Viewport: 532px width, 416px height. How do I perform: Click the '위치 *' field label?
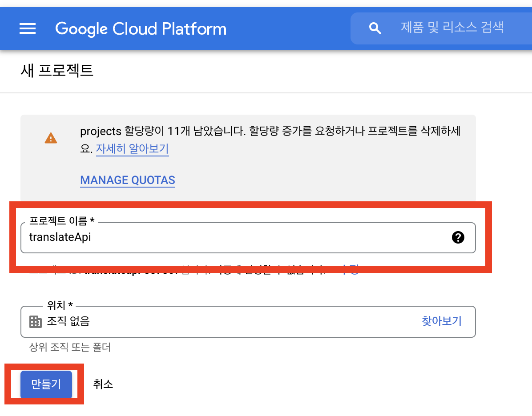tap(60, 305)
